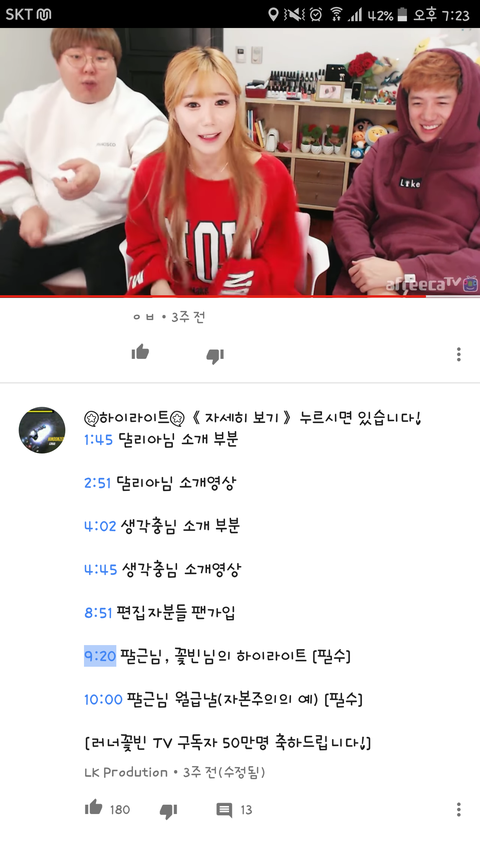Tap the video player area
Image resolution: width=480 pixels, height=853 pixels.
tap(240, 162)
